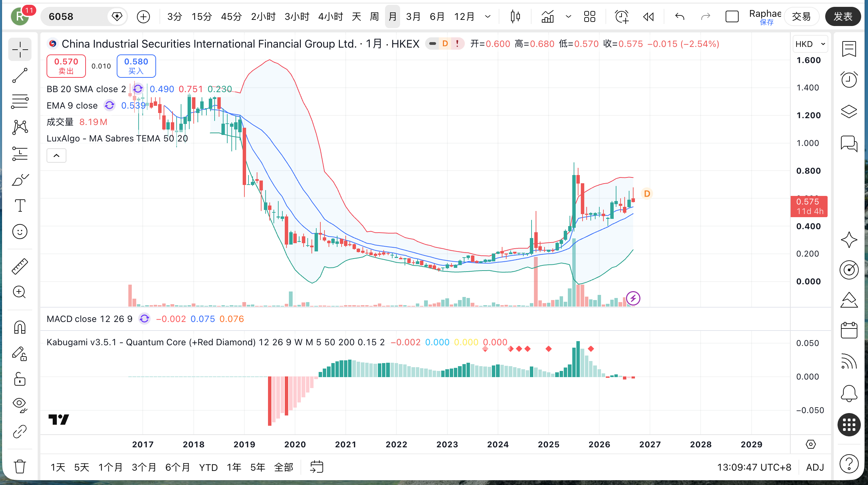868x485 pixels.
Task: Click the orange D dividend marker
Action: pos(647,194)
